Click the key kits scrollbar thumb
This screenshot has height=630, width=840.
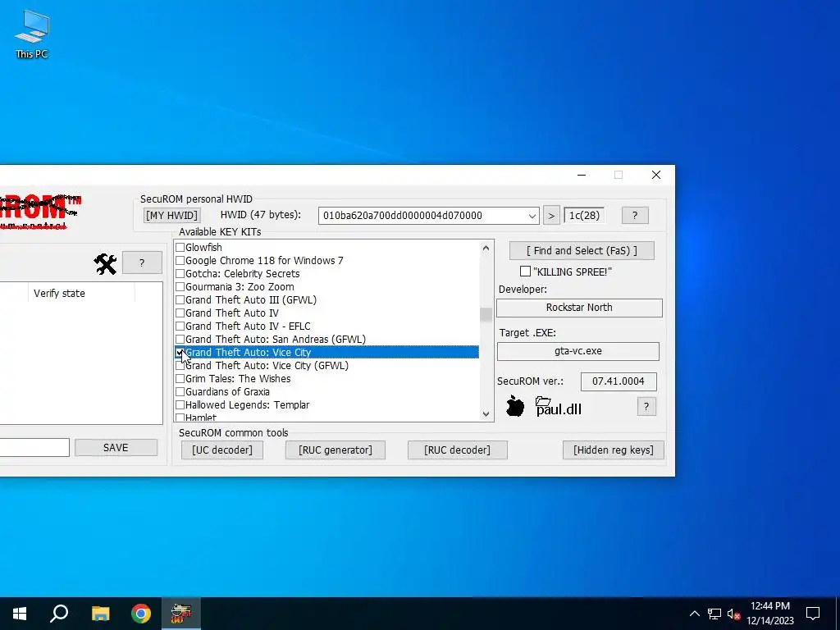pyautogui.click(x=486, y=314)
